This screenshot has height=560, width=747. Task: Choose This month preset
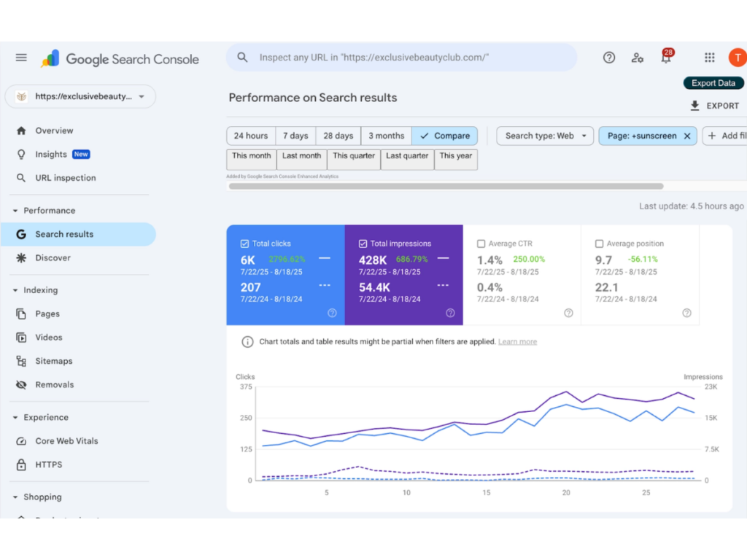(252, 160)
